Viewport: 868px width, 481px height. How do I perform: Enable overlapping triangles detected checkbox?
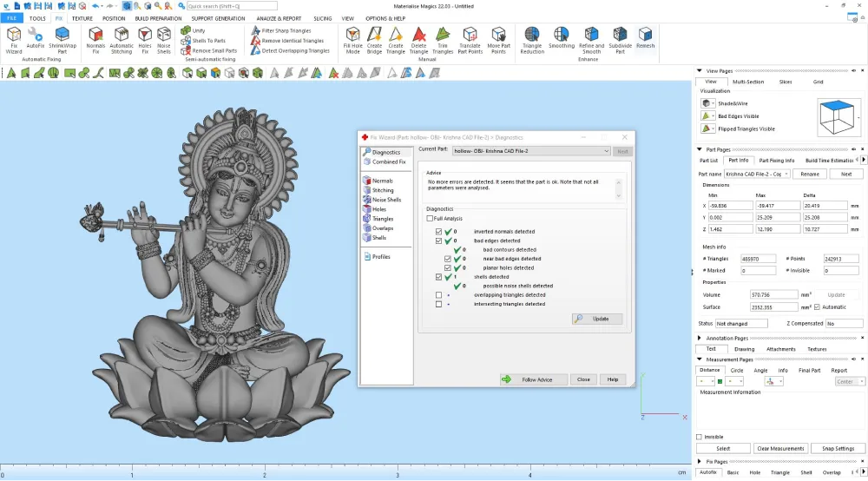(439, 295)
